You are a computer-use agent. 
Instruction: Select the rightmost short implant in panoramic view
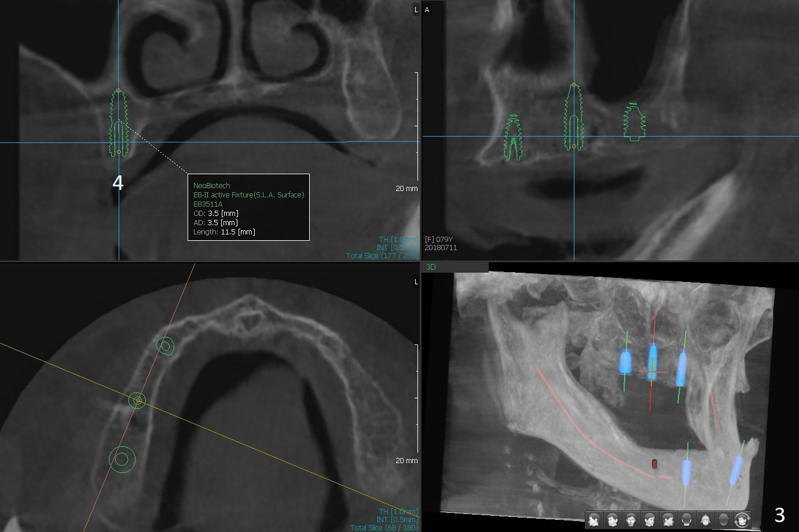coord(635,122)
